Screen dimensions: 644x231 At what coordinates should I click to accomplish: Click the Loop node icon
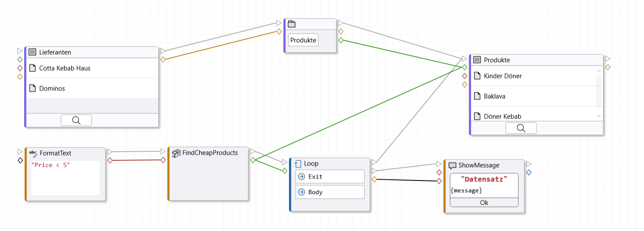[298, 164]
